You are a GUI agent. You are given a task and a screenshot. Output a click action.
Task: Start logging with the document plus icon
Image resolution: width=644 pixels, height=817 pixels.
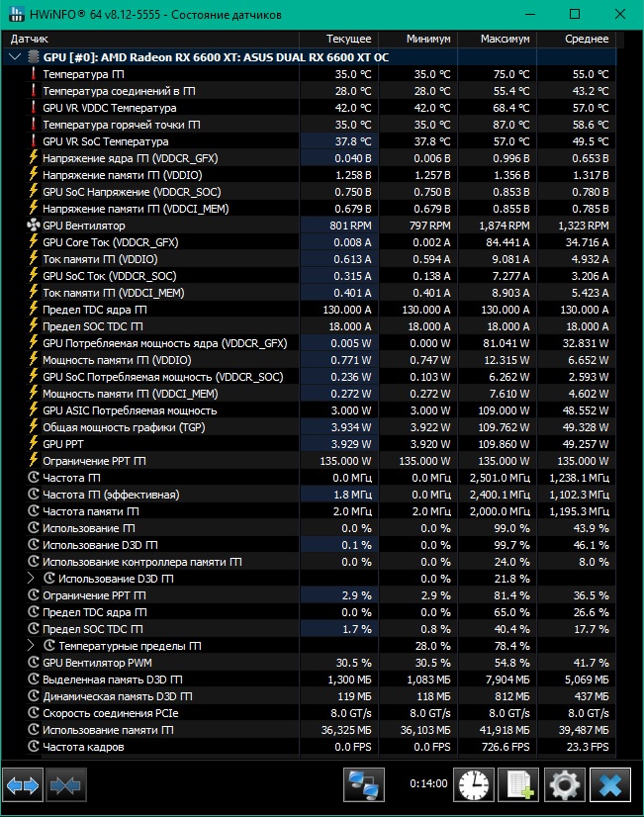pyautogui.click(x=519, y=784)
